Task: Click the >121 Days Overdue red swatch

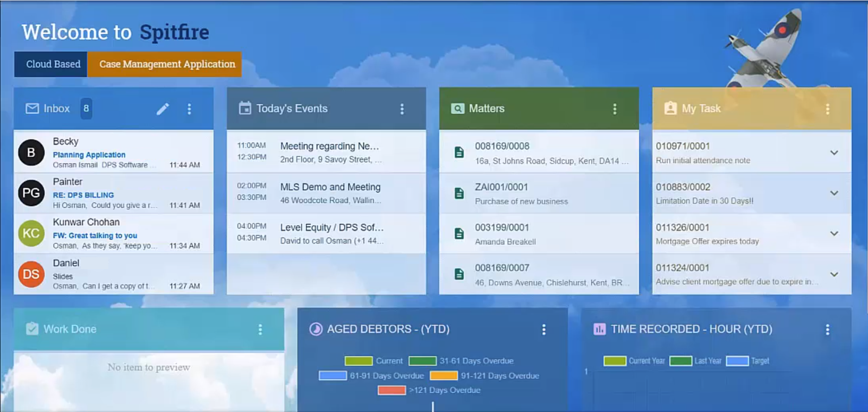Action: pos(392,390)
